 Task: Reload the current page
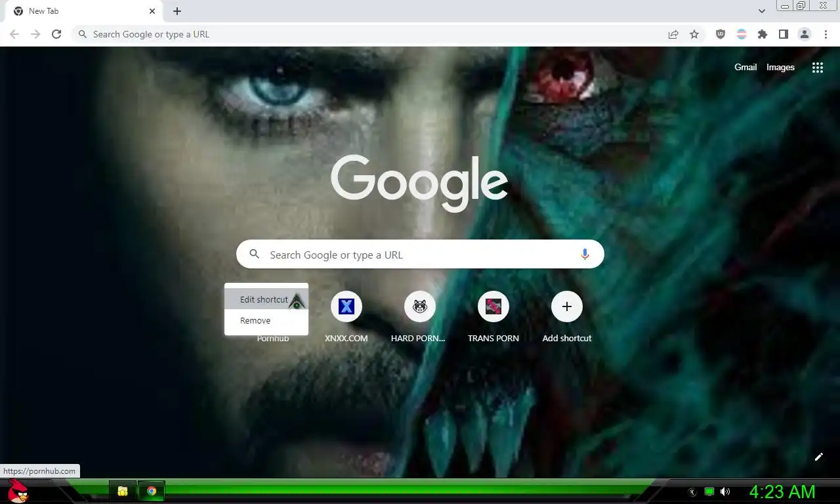56,34
